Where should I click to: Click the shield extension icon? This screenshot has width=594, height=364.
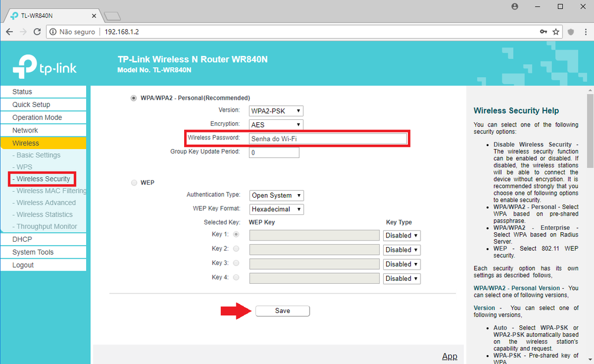click(571, 32)
